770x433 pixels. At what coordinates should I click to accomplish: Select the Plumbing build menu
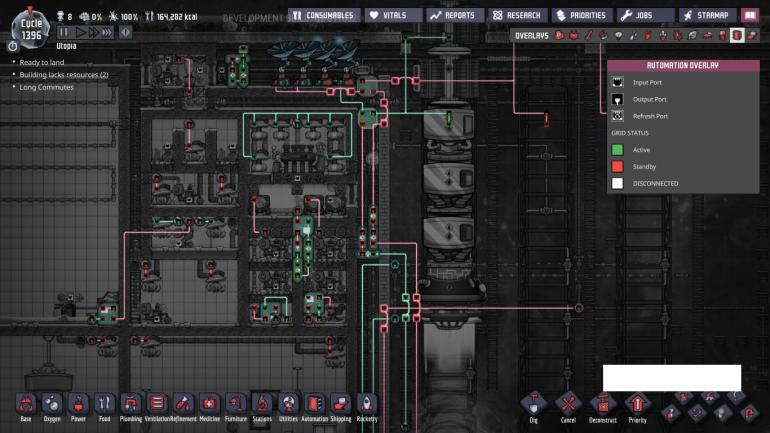click(130, 406)
